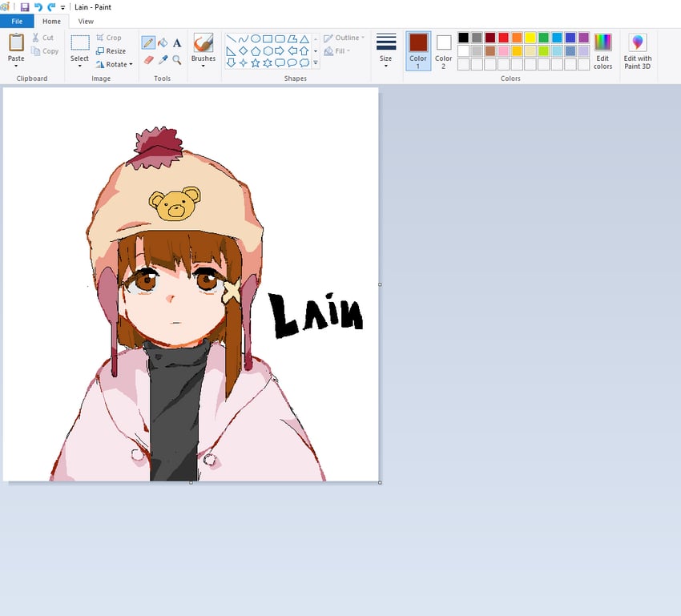Open the File menu
The image size is (681, 616).
click(17, 22)
